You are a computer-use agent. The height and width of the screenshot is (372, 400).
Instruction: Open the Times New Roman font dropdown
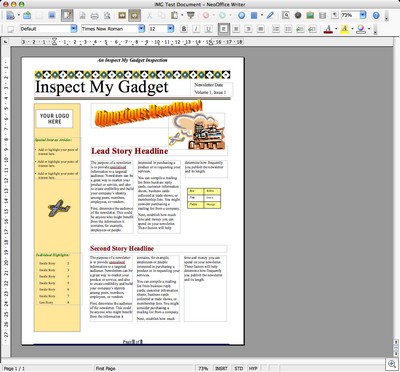click(141, 29)
